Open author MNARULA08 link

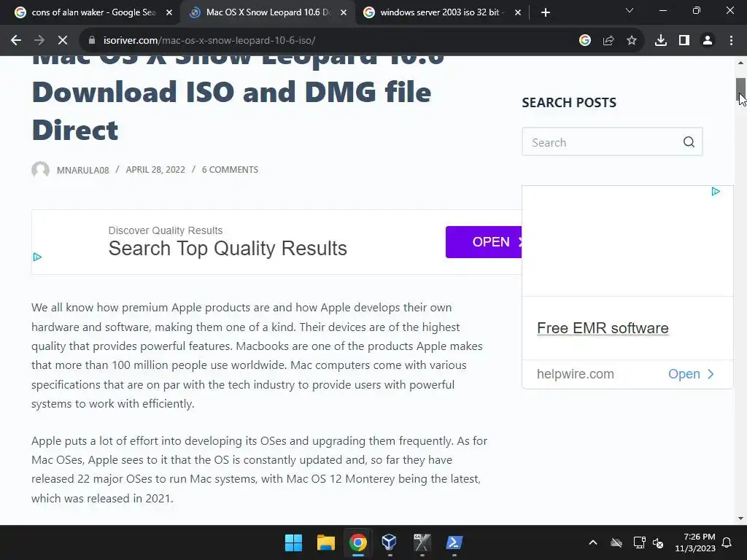82,170
